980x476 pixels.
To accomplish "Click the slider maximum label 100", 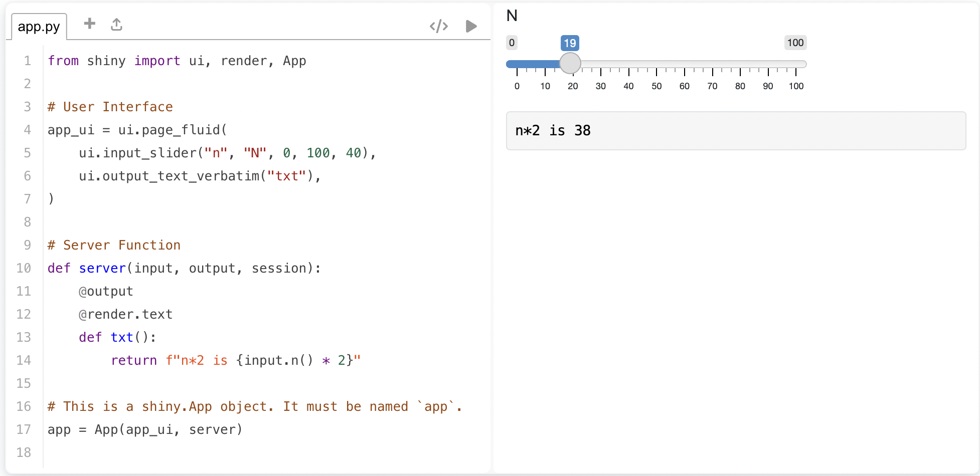I will [x=795, y=43].
